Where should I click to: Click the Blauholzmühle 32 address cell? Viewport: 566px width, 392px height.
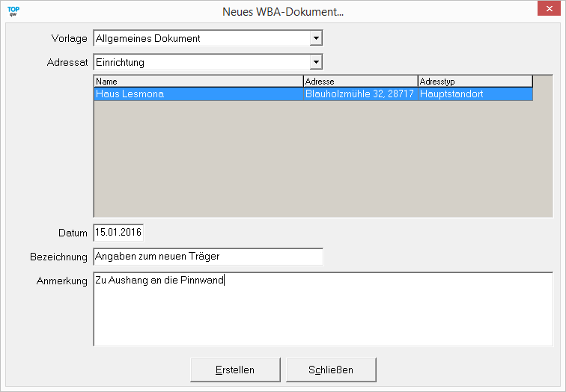[x=359, y=94]
